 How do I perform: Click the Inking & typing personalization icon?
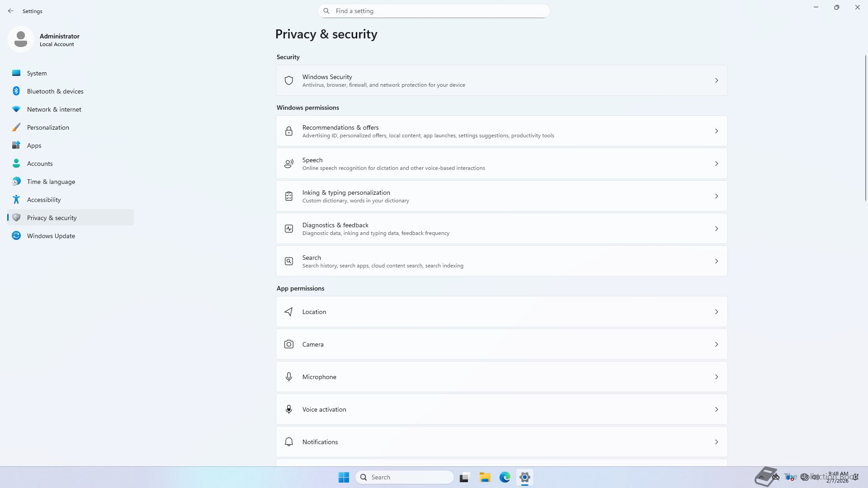point(289,196)
